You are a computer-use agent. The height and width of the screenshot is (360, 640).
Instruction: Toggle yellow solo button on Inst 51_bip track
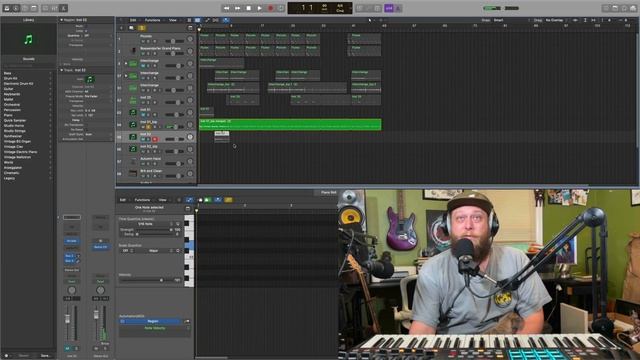pos(149,127)
